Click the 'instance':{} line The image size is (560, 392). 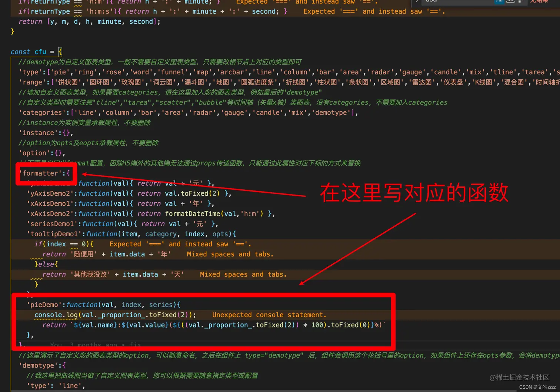coord(46,133)
